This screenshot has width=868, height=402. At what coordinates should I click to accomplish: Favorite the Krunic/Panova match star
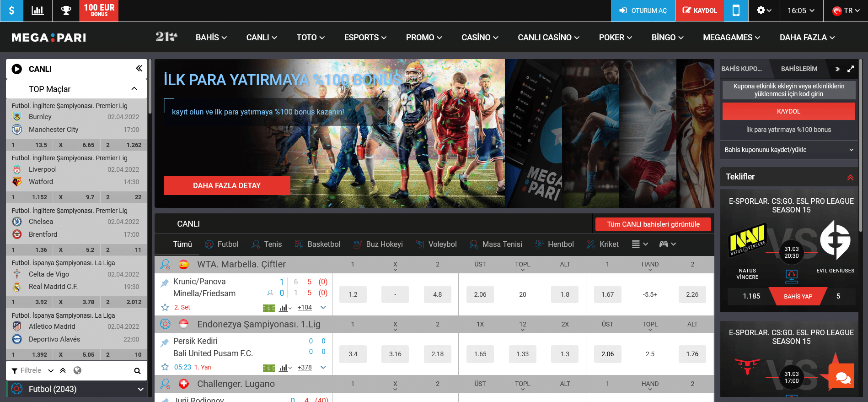coord(165,307)
